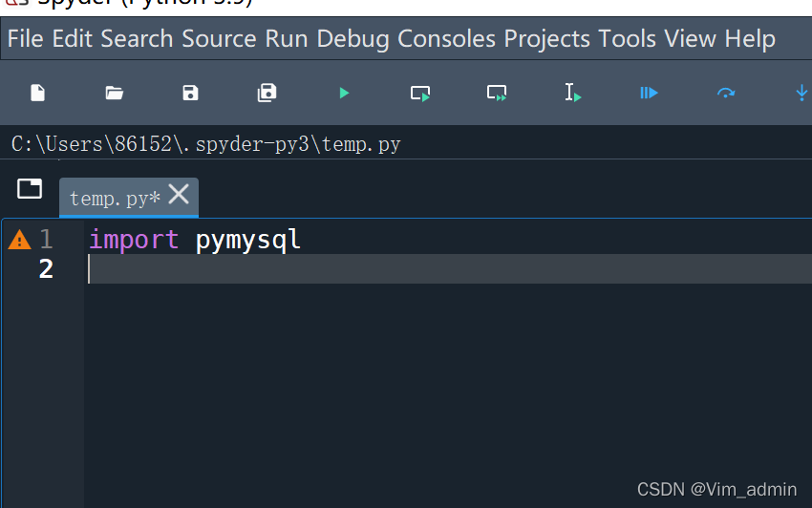Click the Step over debug icon
The width and height of the screenshot is (812, 508).
point(726,93)
